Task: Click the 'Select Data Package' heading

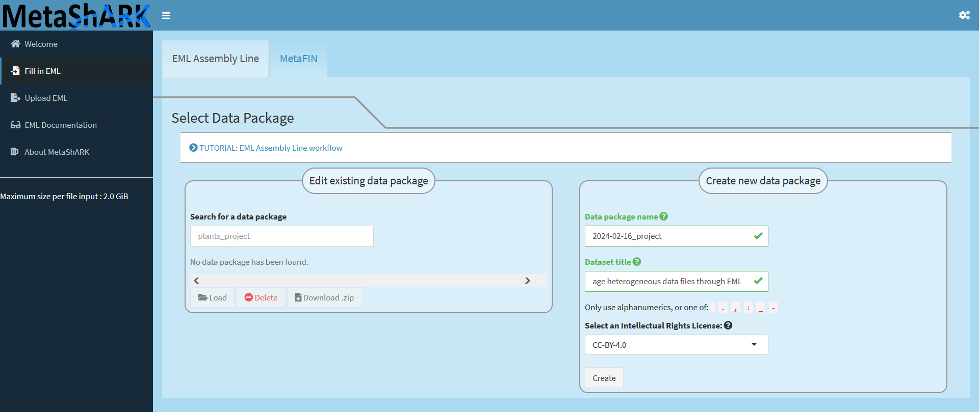Action: [233, 118]
